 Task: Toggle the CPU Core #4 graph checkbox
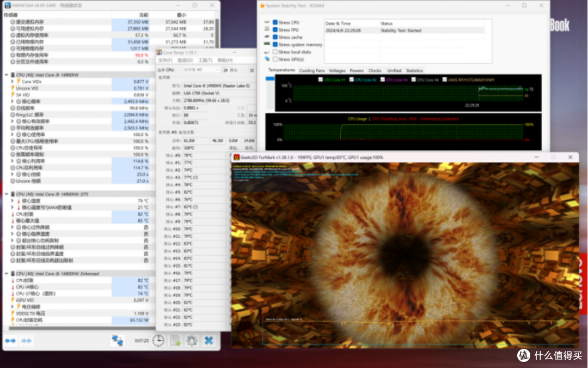pos(413,80)
